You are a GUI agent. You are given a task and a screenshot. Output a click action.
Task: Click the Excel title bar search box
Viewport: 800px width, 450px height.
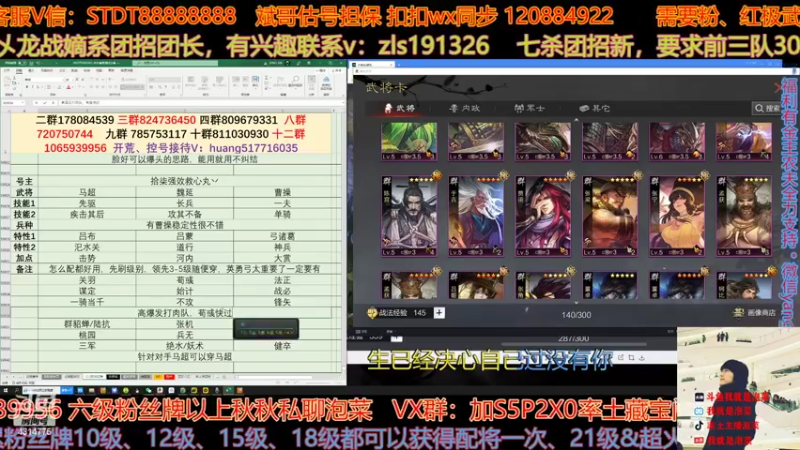pos(175,63)
